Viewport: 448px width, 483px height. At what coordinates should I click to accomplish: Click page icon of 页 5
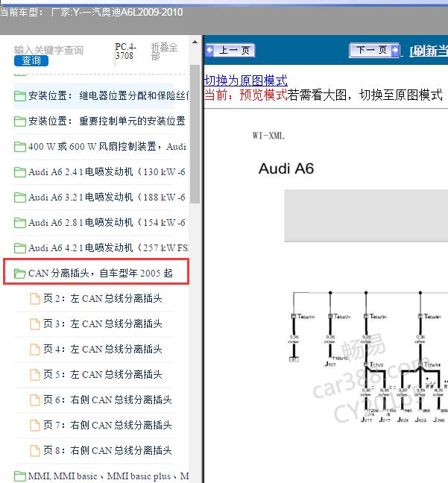tap(35, 375)
